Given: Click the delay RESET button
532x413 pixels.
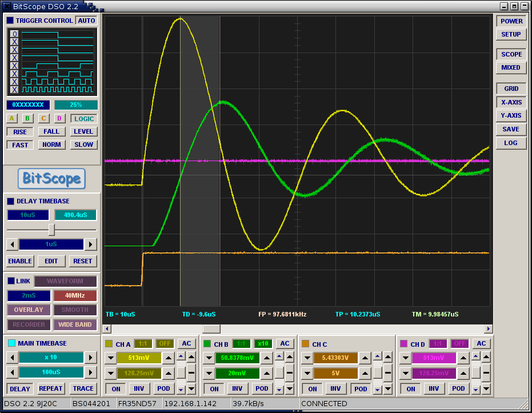Looking at the screenshot, I should (83, 261).
